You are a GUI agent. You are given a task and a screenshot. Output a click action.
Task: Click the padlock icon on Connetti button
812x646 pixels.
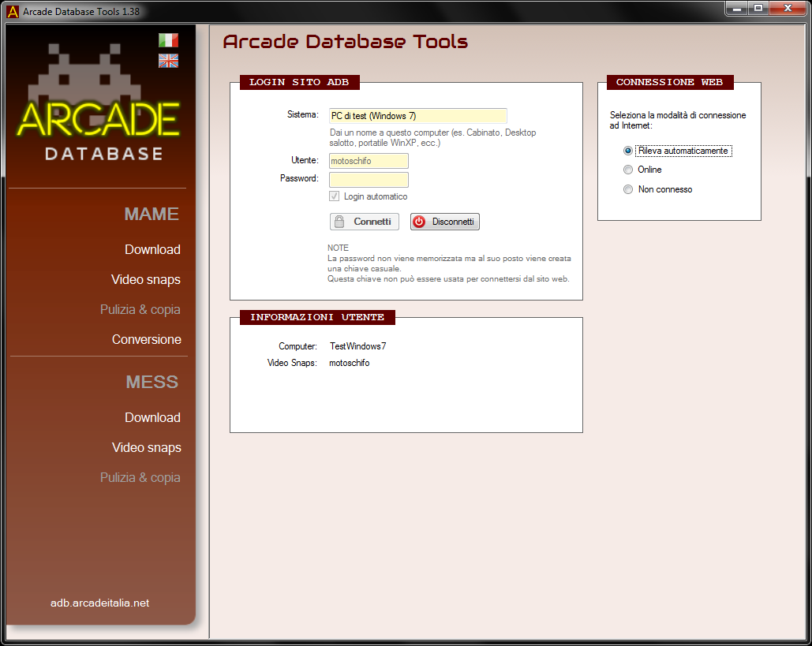click(x=339, y=222)
